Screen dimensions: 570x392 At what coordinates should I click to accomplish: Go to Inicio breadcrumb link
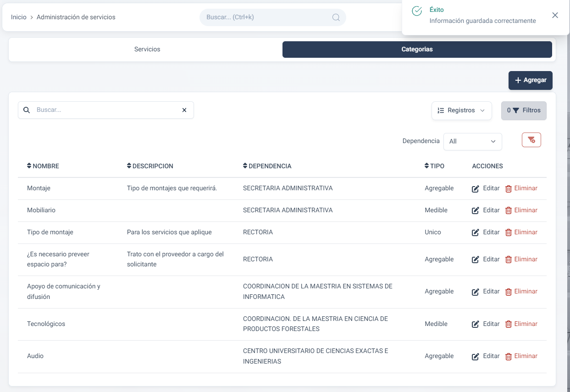[19, 17]
